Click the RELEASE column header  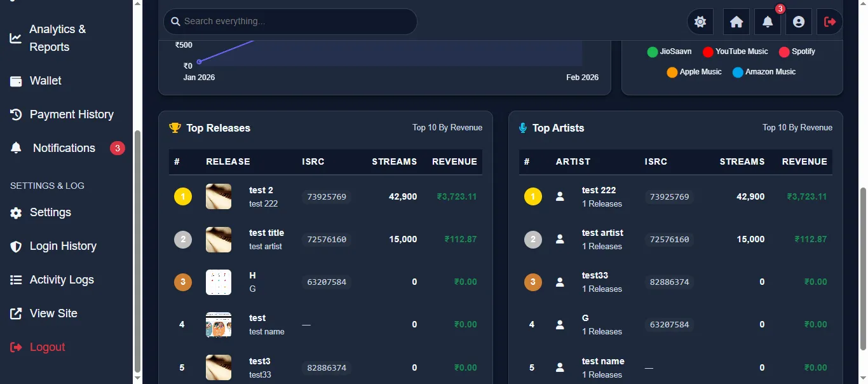[x=228, y=161]
